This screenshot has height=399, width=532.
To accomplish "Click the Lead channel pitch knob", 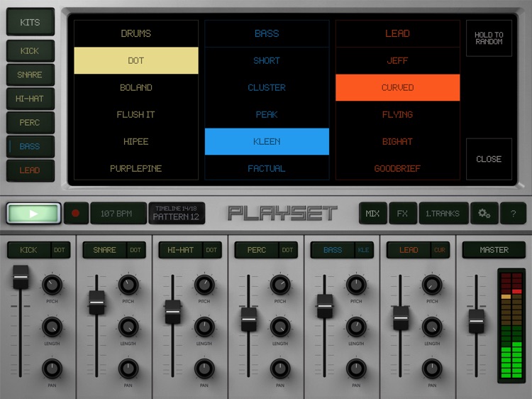I will 432,285.
